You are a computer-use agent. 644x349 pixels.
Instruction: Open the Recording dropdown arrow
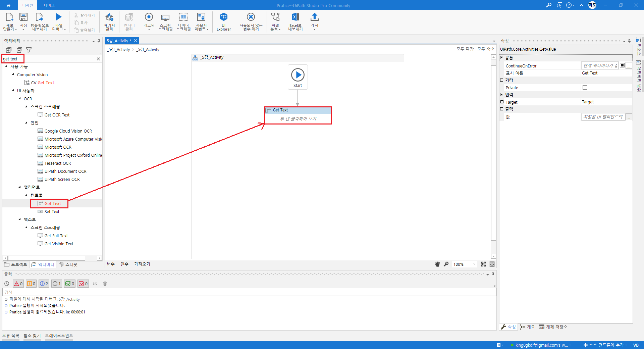pos(149,30)
